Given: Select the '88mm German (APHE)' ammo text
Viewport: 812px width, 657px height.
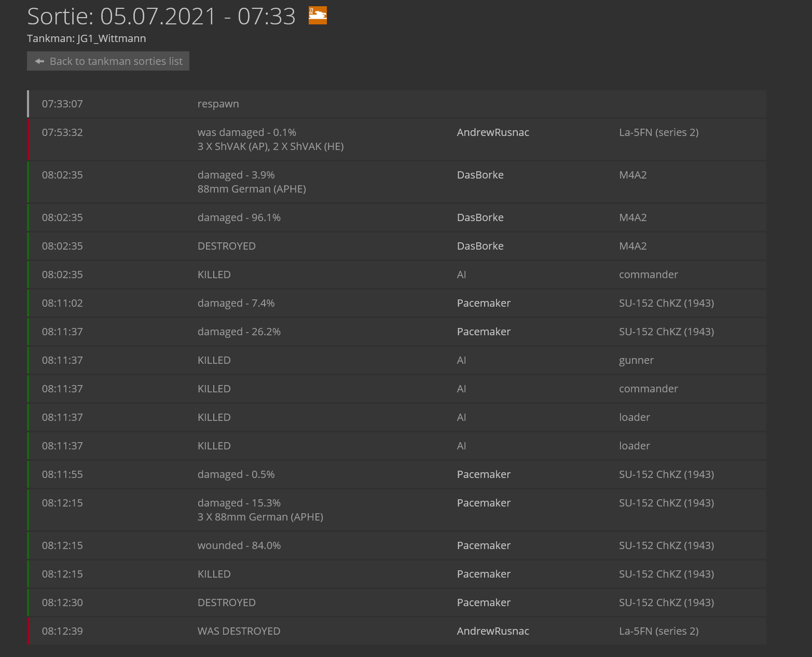Looking at the screenshot, I should pos(252,189).
